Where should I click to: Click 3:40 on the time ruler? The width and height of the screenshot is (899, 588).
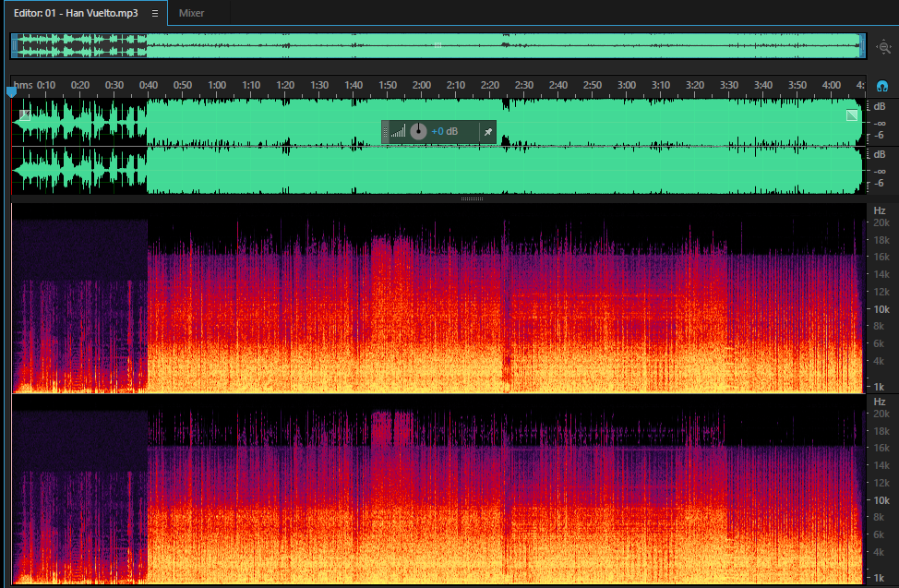[763, 85]
